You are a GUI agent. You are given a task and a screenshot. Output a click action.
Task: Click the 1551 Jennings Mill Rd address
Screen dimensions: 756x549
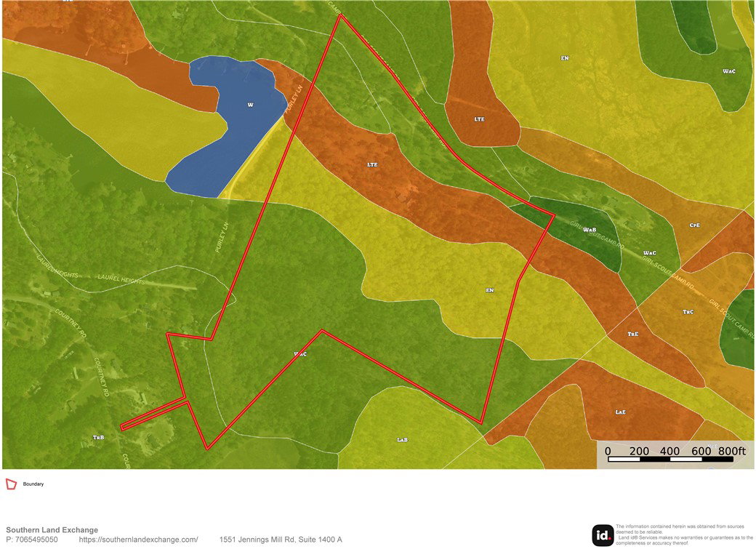pyautogui.click(x=281, y=540)
